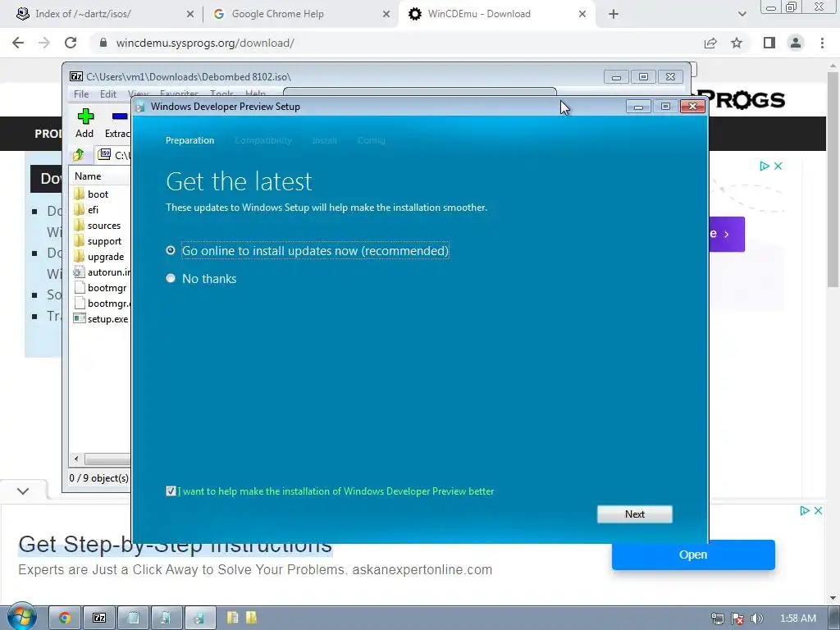
Task: Open the File menu in 7-Zip
Action: coord(81,94)
